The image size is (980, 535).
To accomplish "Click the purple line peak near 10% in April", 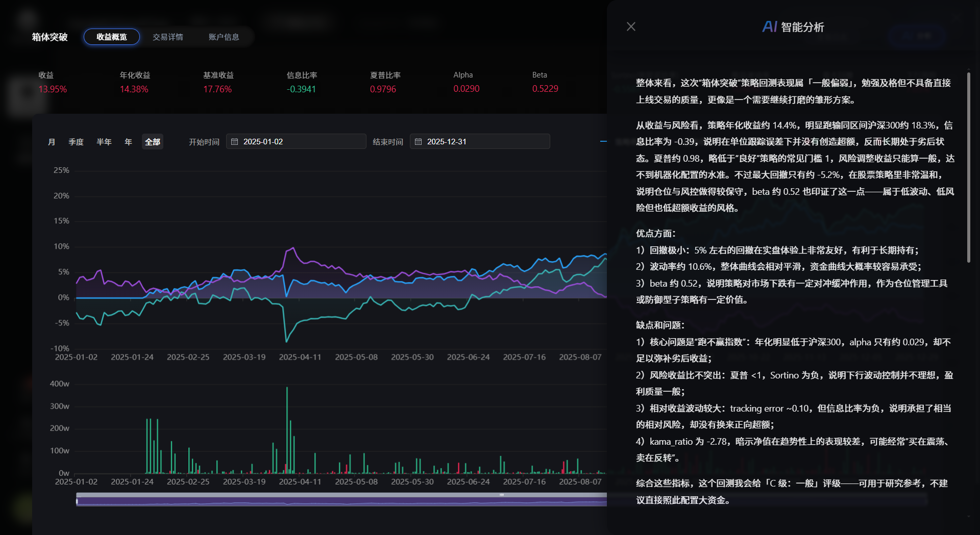I will tap(292, 248).
